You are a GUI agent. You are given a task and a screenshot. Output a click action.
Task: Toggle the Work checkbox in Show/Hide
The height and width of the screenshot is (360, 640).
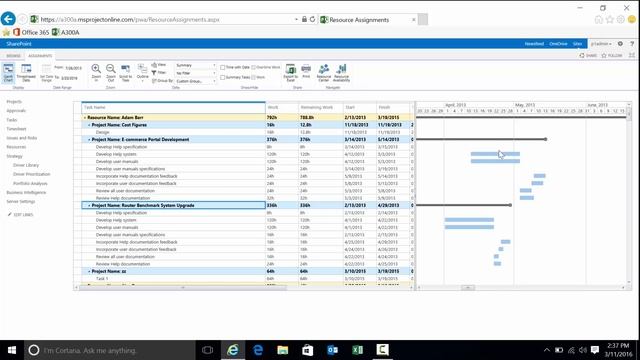tap(253, 77)
